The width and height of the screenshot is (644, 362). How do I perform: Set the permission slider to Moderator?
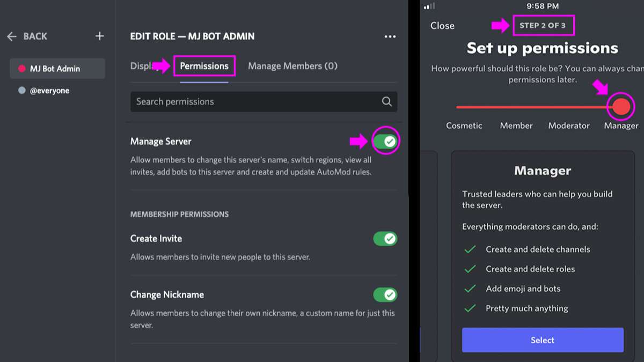569,107
